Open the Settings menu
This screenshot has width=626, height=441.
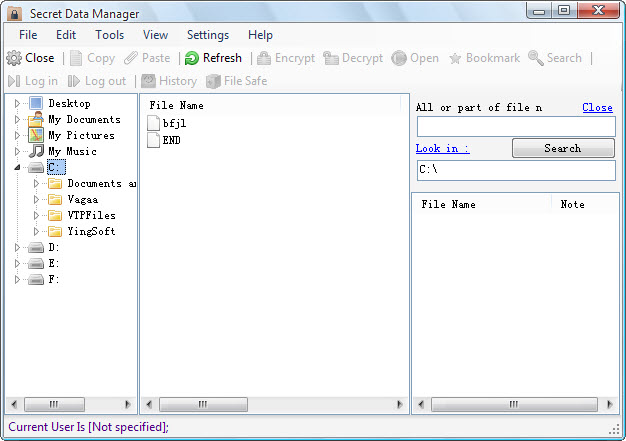[x=208, y=35]
